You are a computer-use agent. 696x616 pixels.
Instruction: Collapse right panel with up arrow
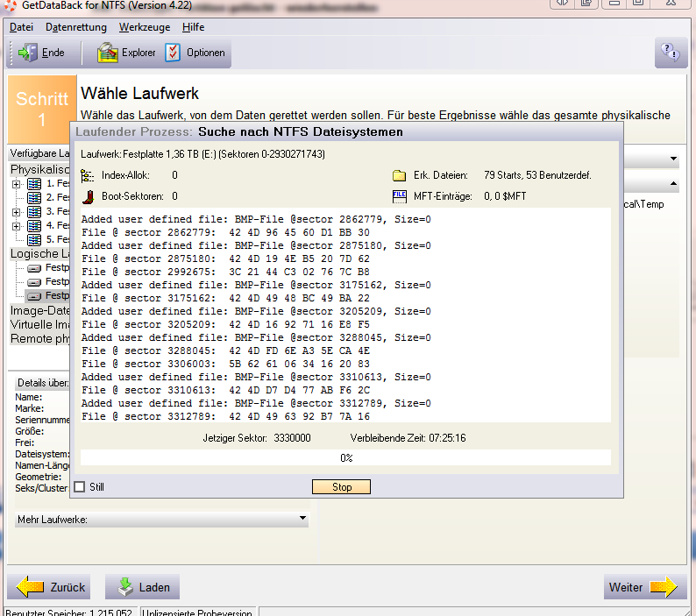673,183
